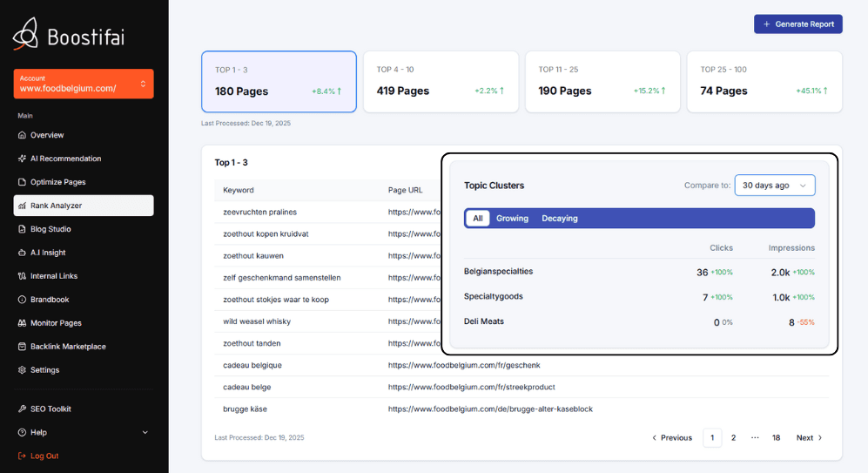Click the SEO Toolkit wrench icon
This screenshot has height=473, width=868.
click(x=22, y=409)
